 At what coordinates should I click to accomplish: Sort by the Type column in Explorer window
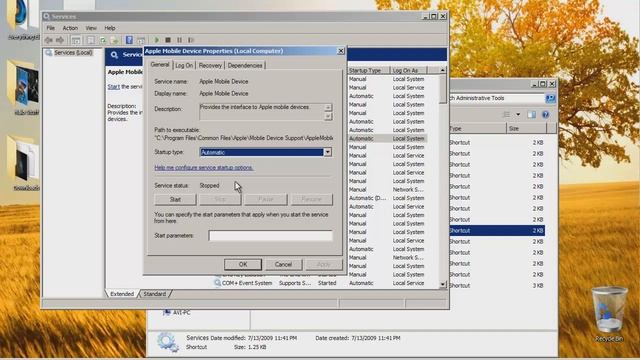[x=478, y=129]
